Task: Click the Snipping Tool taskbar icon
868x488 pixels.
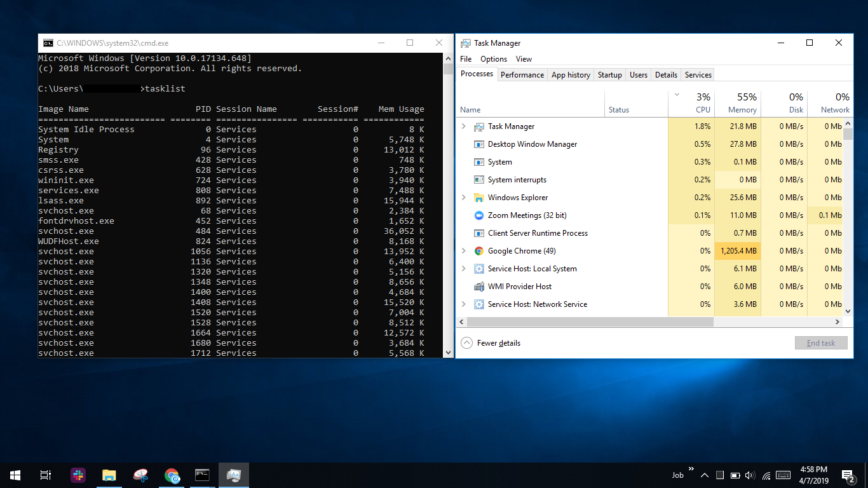Action: [x=140, y=475]
